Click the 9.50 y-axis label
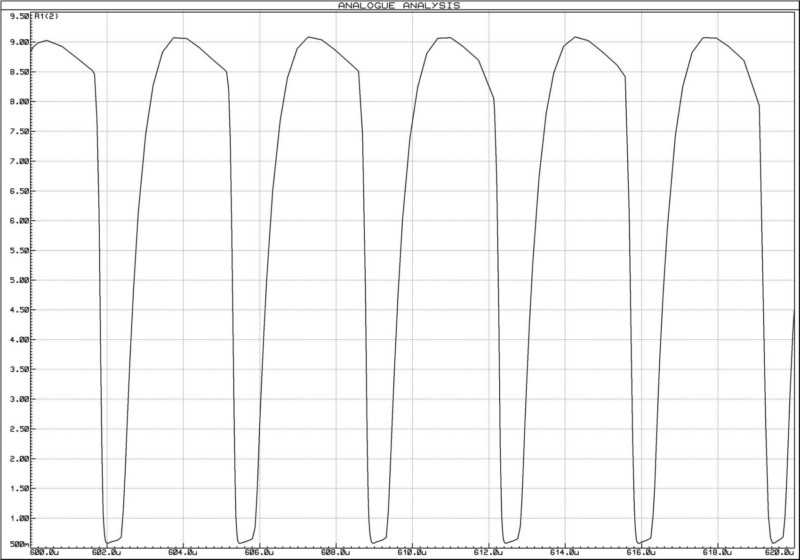 pos(19,16)
